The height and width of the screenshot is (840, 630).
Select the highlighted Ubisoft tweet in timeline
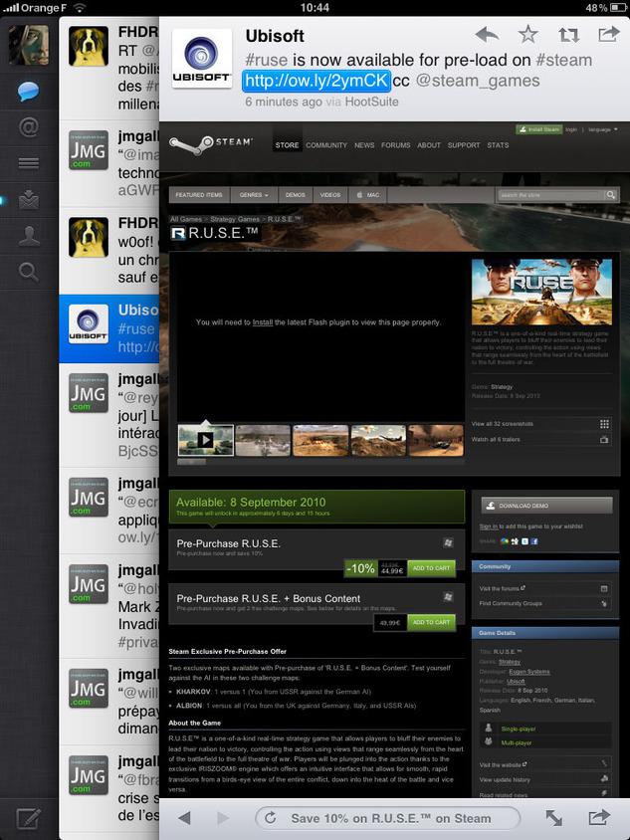(109, 327)
